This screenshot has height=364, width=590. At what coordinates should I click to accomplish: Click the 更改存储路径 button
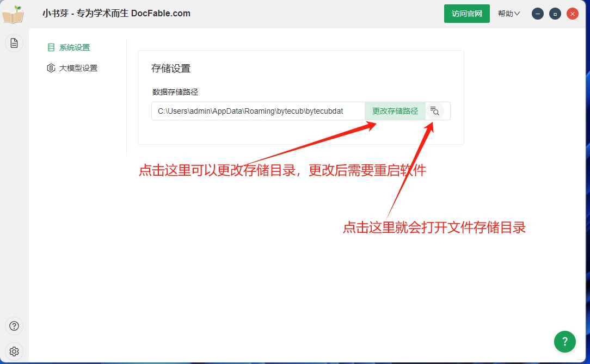pos(395,111)
